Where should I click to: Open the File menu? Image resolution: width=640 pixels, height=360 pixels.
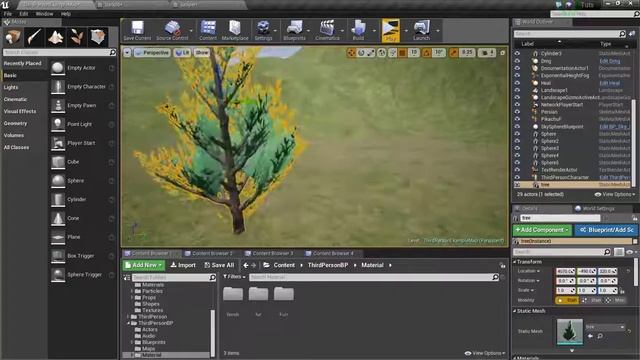pos(7,14)
